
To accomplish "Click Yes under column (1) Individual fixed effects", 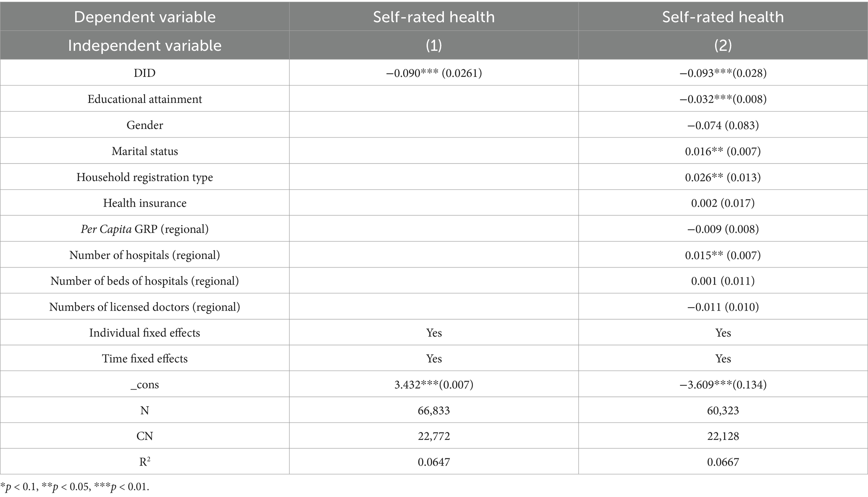I will (434, 333).
